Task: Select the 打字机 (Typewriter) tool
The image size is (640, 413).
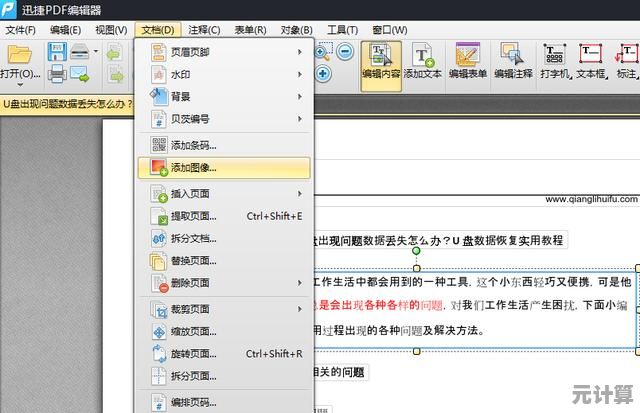Action: pos(554,59)
